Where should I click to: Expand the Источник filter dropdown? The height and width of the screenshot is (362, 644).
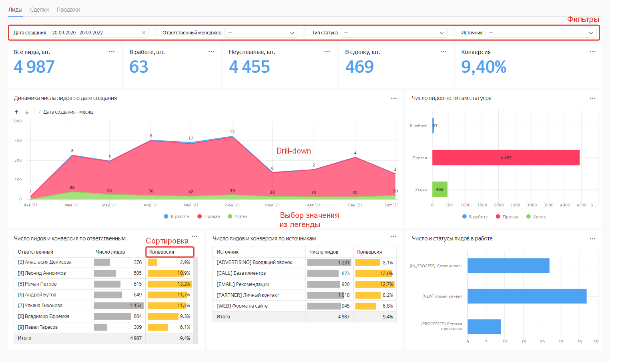tap(541, 33)
